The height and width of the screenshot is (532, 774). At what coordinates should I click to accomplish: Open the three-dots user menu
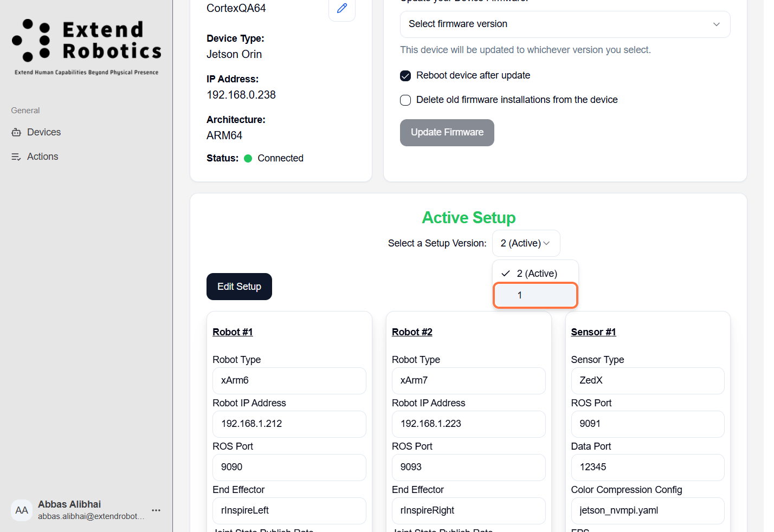coord(156,510)
